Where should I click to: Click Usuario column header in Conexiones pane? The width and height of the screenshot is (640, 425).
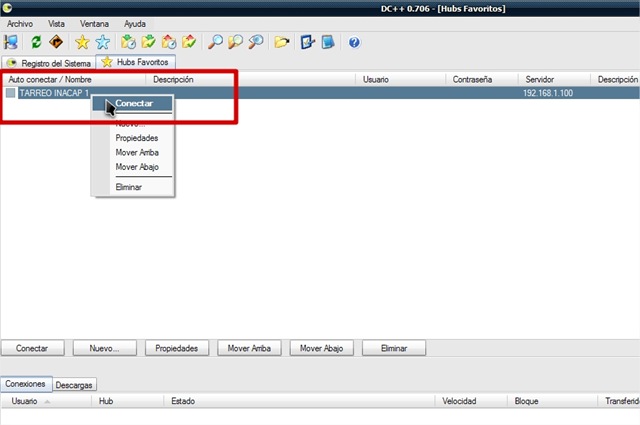click(x=46, y=401)
